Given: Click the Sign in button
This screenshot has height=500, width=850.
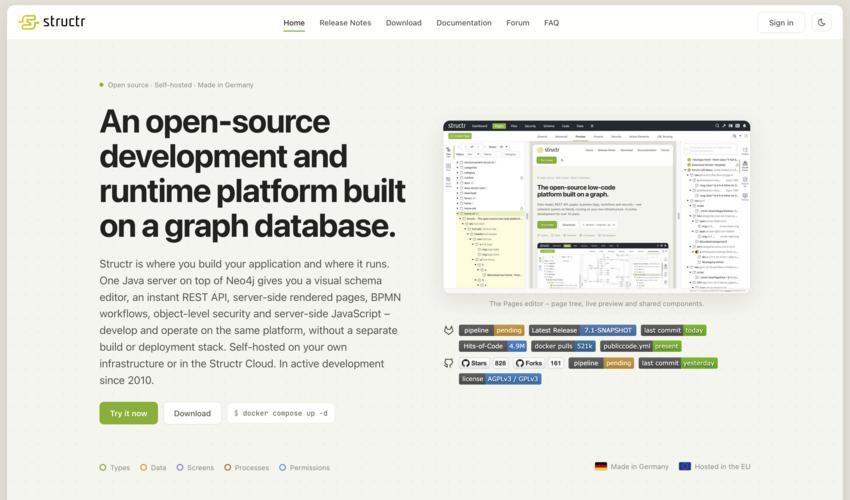Looking at the screenshot, I should click(781, 23).
